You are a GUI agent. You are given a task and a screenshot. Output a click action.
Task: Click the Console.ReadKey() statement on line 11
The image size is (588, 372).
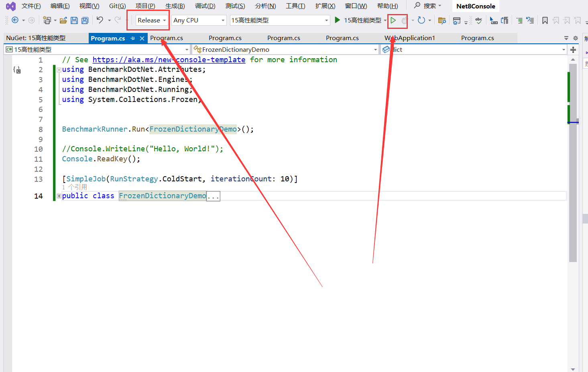pos(101,159)
